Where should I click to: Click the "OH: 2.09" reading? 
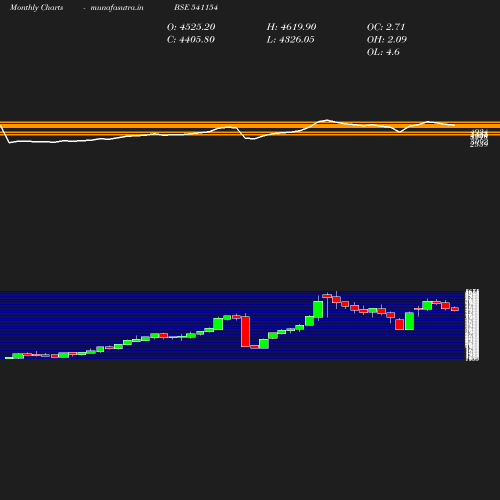387,40
